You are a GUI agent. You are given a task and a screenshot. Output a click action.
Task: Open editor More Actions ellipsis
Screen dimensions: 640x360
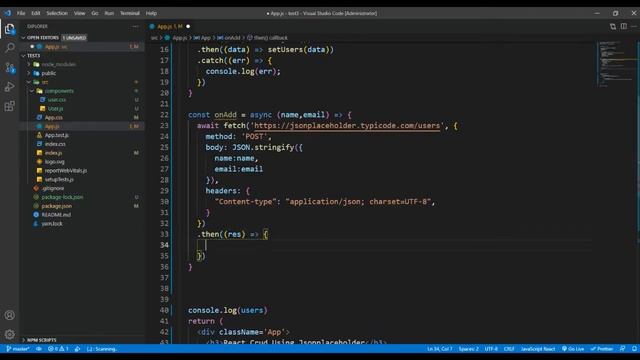(x=634, y=26)
